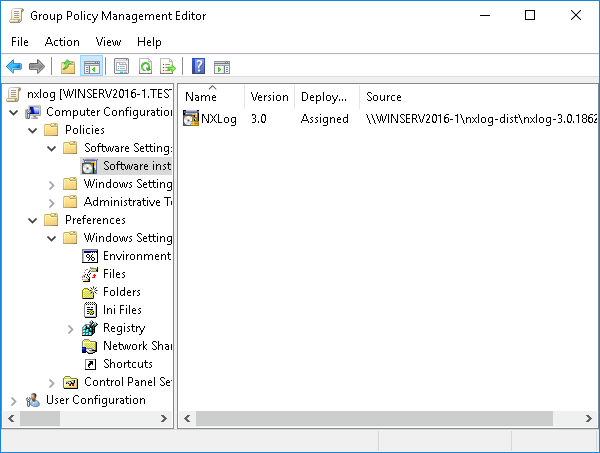Click the Up One Level folder icon

pos(67,67)
